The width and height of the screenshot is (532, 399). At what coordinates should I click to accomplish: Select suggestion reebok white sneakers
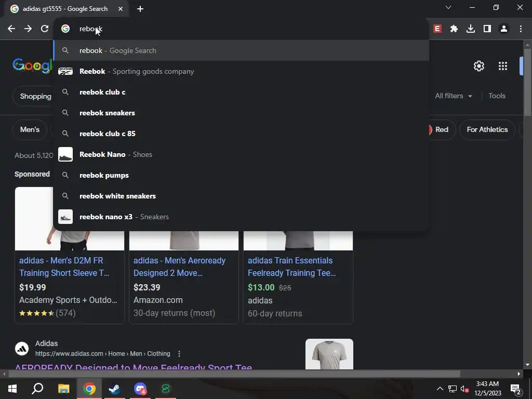click(x=241, y=196)
